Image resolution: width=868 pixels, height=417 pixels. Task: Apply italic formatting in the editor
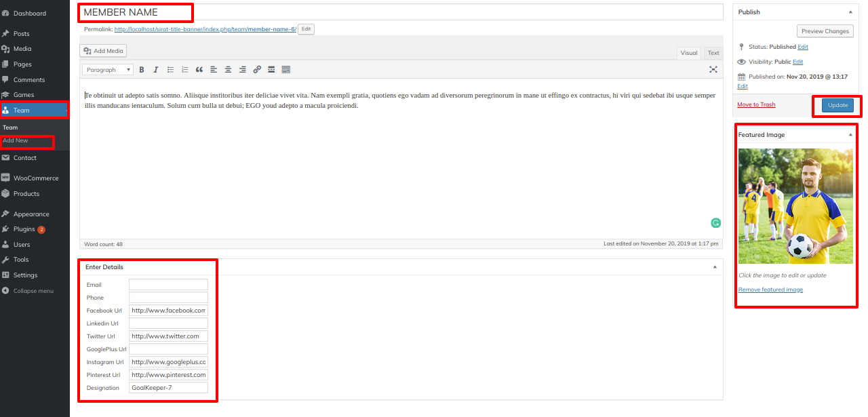[155, 70]
